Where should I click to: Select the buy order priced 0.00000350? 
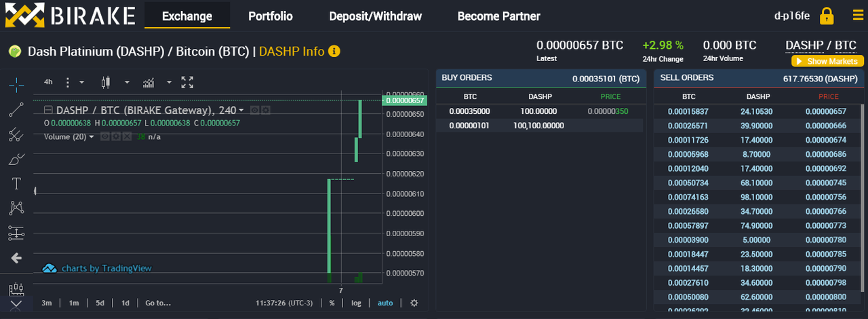[x=540, y=111]
